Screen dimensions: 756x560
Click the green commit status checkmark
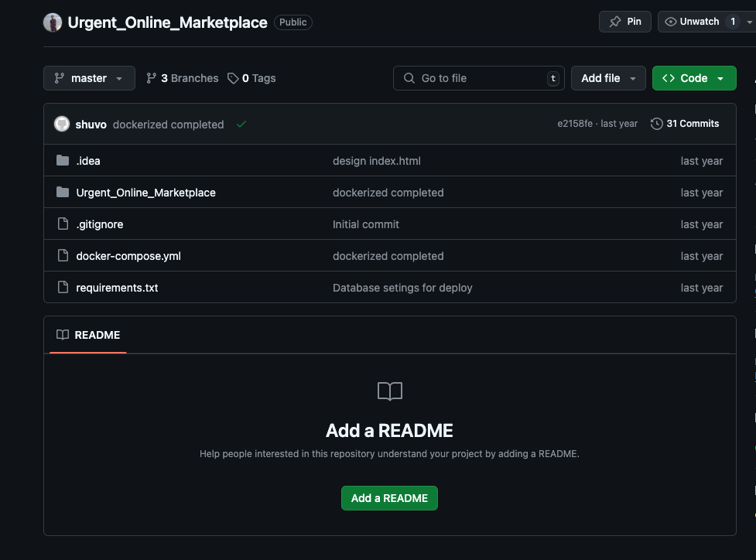click(x=241, y=124)
